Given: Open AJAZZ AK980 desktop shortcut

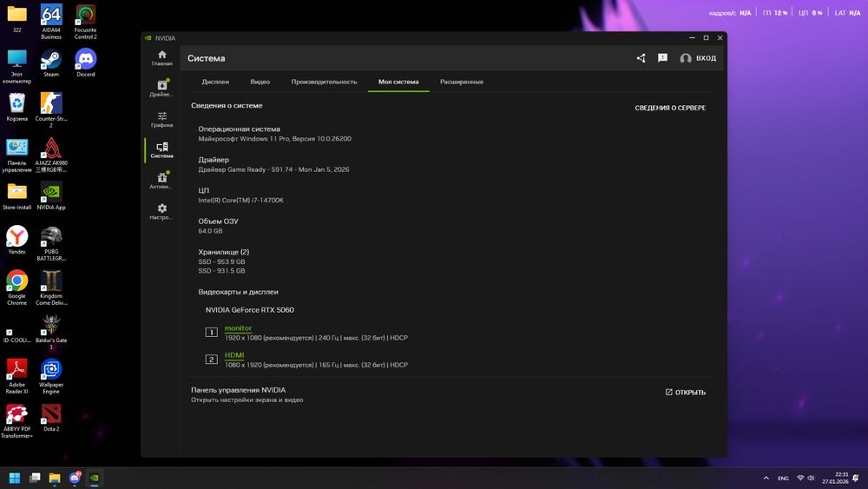Looking at the screenshot, I should [x=51, y=155].
